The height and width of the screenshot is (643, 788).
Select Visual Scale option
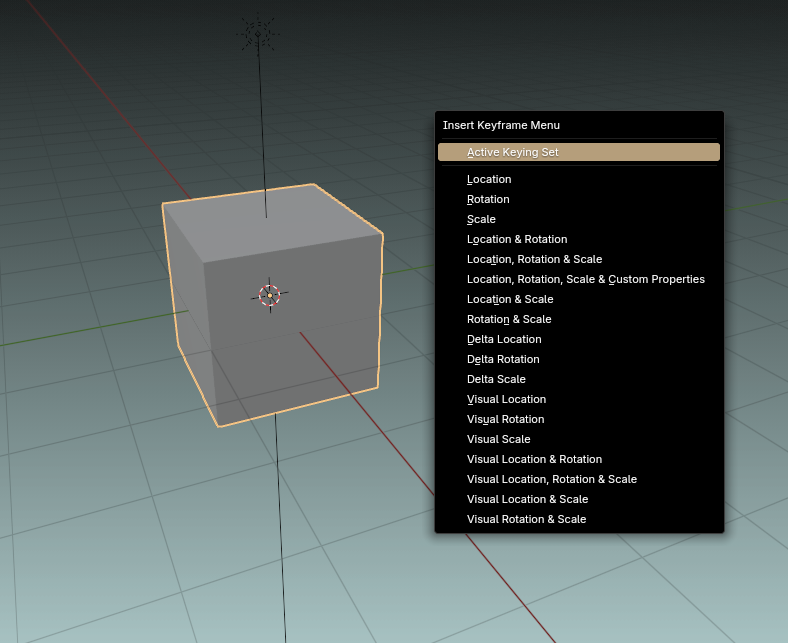coord(578,439)
